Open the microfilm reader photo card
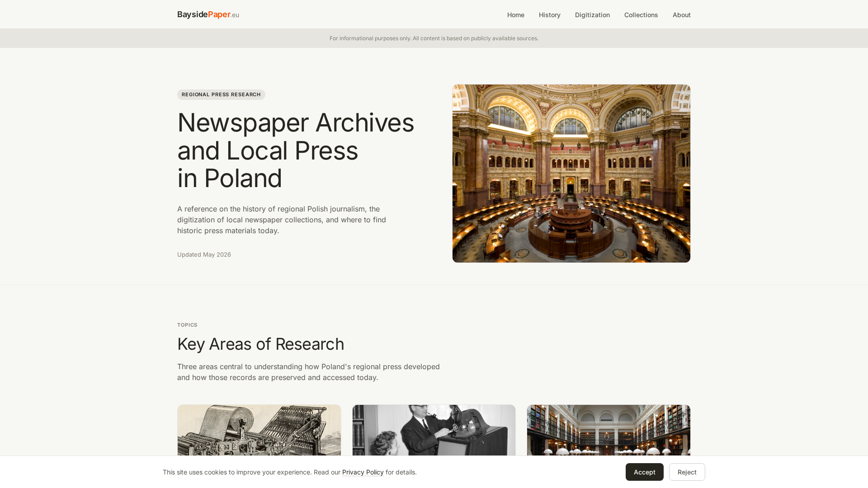This screenshot has height=488, width=868. point(434,430)
